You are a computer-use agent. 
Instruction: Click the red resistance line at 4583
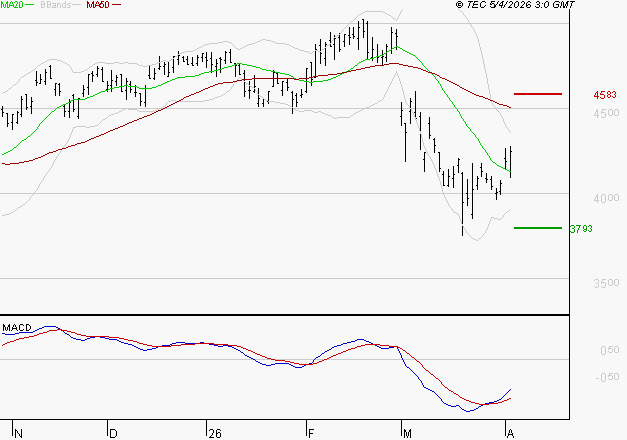point(538,94)
